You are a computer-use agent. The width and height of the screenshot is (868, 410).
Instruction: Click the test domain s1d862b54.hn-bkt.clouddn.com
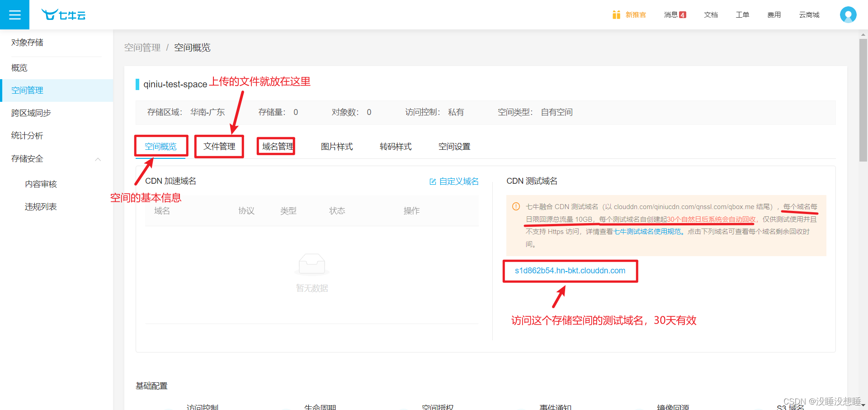coord(570,271)
